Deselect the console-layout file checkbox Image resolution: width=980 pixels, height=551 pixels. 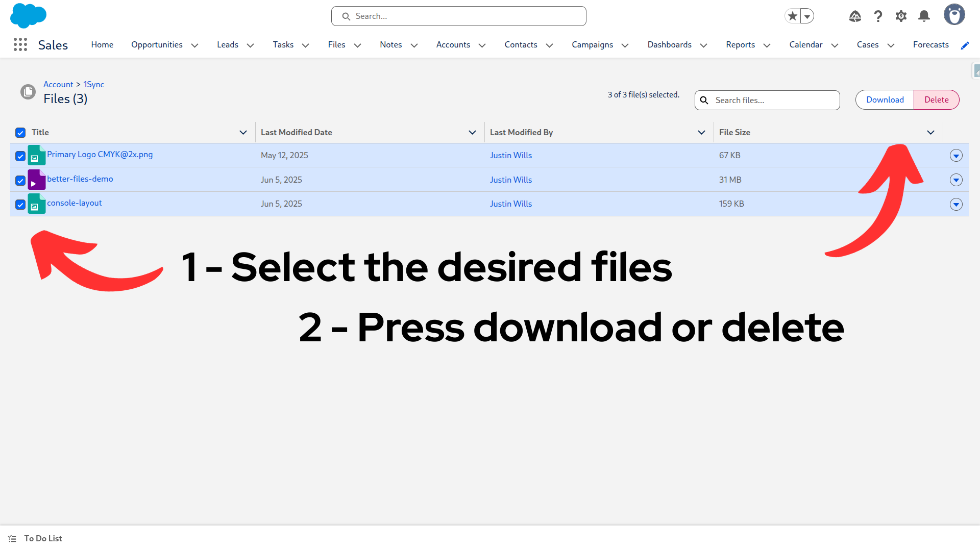20,204
